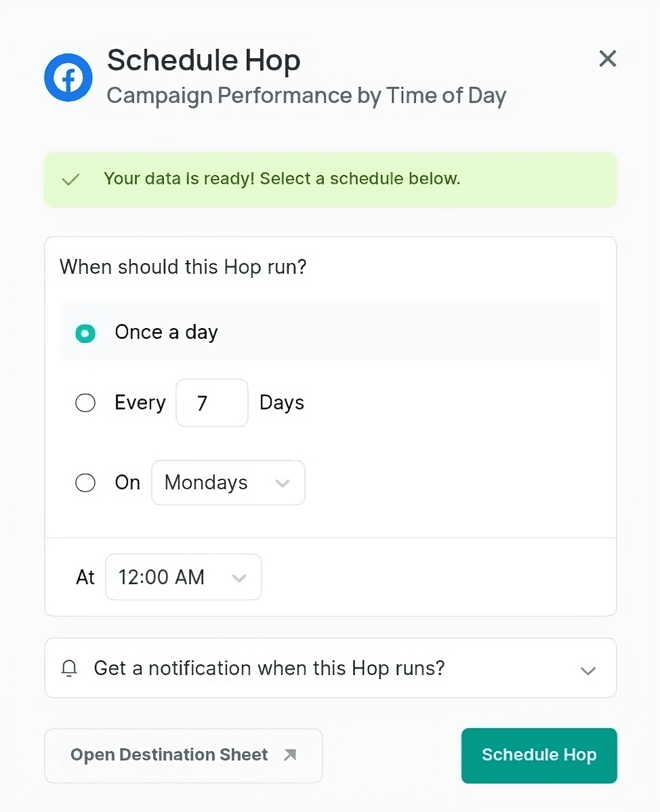Click the Facebook logo icon
This screenshot has width=660, height=812.
coord(68,78)
